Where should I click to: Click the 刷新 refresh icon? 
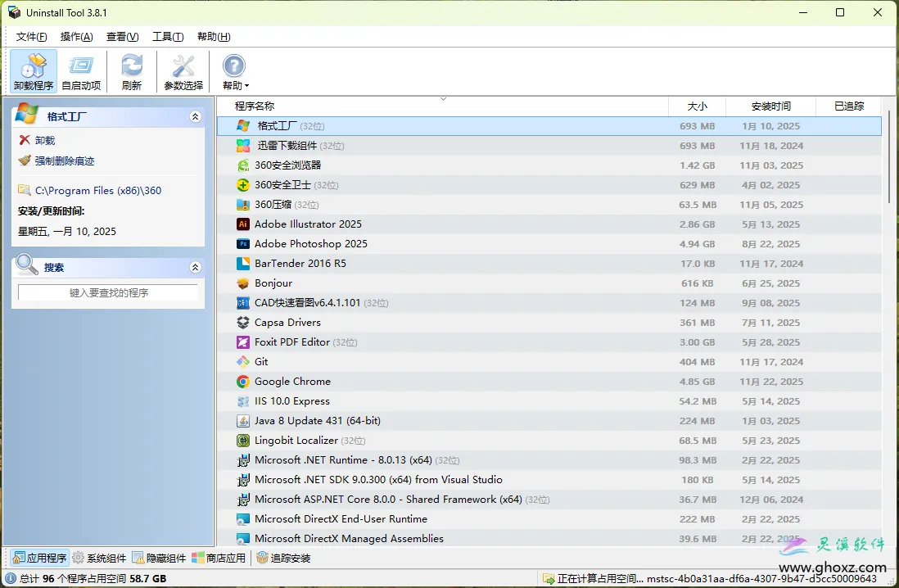[131, 70]
